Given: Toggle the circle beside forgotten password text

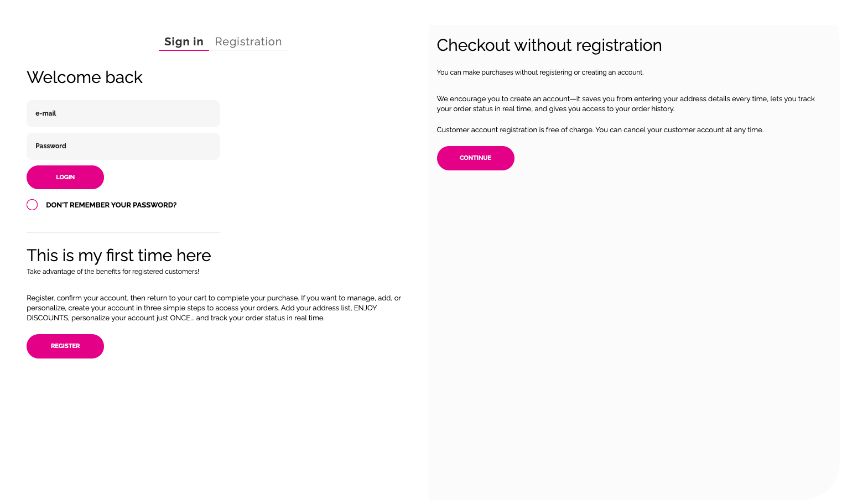Looking at the screenshot, I should point(32,205).
